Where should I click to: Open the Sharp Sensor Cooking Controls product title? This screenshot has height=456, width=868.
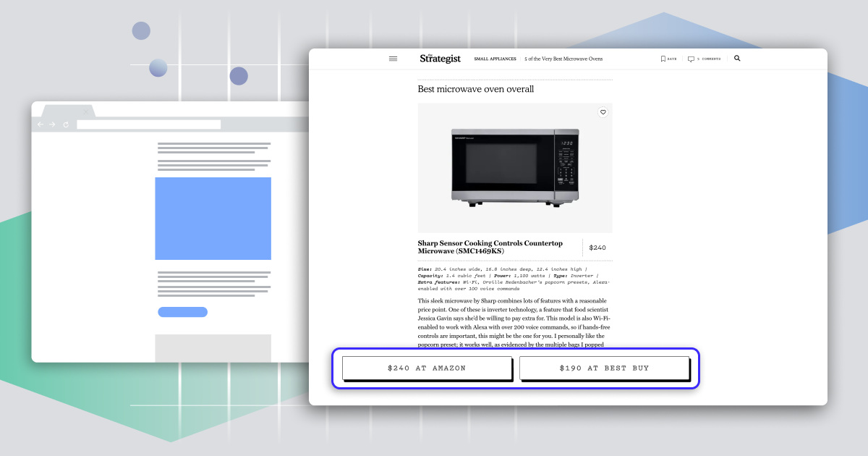pos(490,248)
